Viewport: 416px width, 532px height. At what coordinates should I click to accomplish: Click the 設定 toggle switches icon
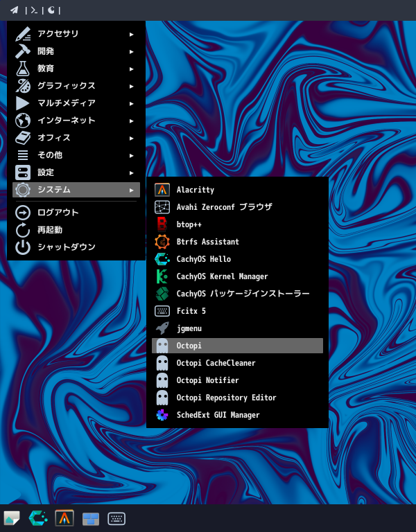point(23,172)
